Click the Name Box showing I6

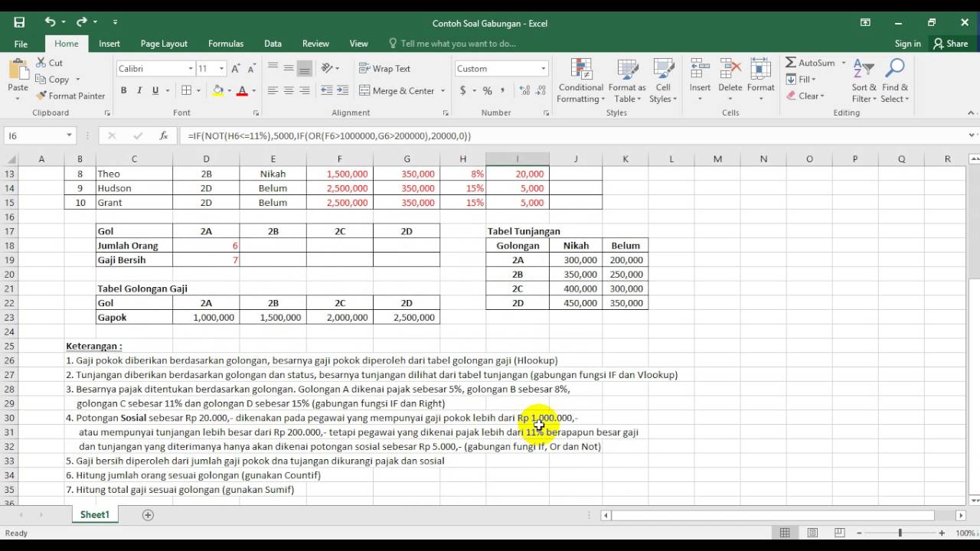34,135
